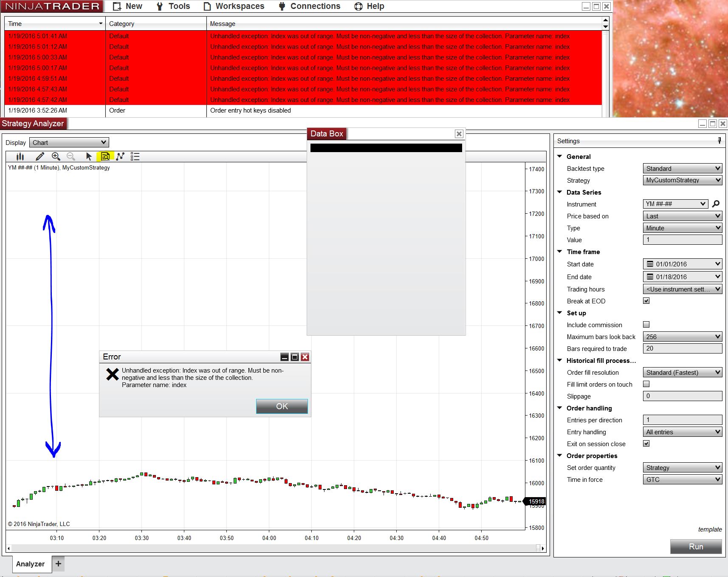Enable the Include commission checkbox

646,325
